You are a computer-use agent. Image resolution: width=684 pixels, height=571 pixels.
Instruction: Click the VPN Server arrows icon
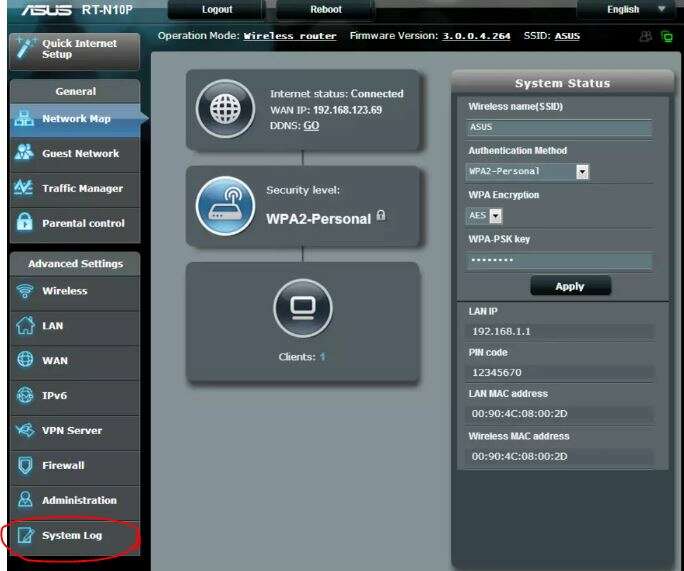(x=25, y=430)
